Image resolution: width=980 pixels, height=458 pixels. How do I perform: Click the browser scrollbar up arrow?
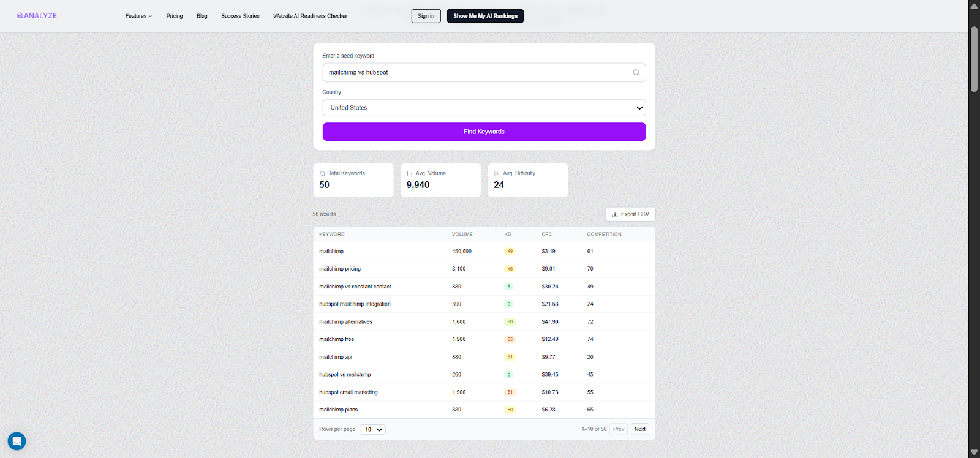click(974, 6)
